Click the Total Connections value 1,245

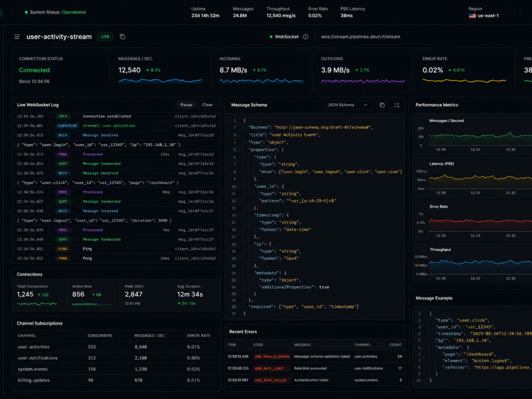(x=25, y=295)
